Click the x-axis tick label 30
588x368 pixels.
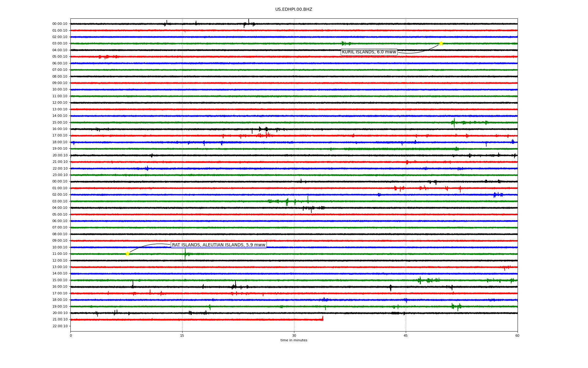[294, 335]
